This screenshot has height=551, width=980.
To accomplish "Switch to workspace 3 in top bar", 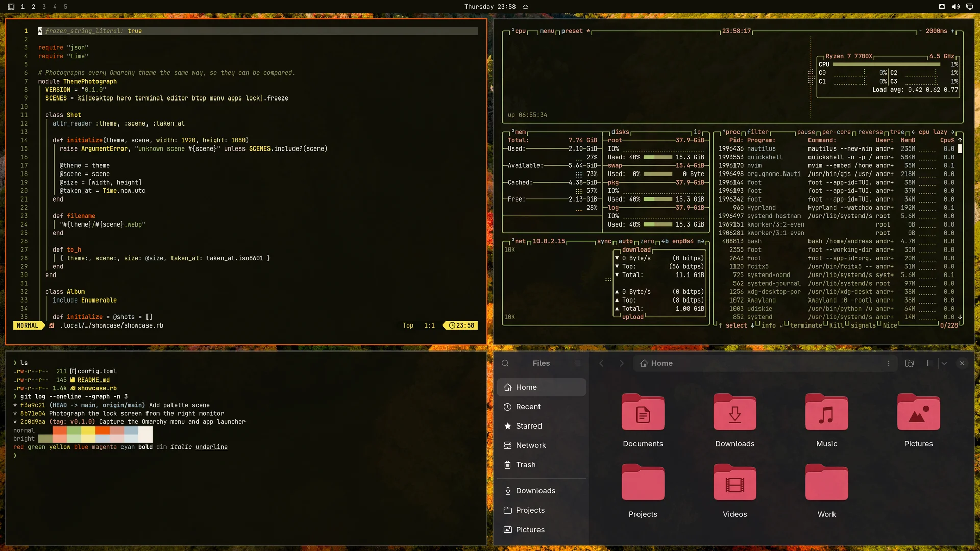I will tap(44, 7).
